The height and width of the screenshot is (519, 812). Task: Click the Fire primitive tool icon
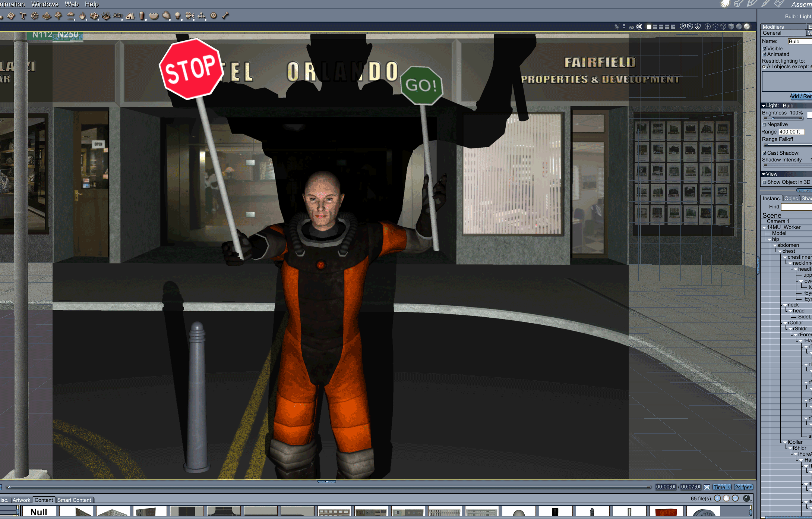82,16
